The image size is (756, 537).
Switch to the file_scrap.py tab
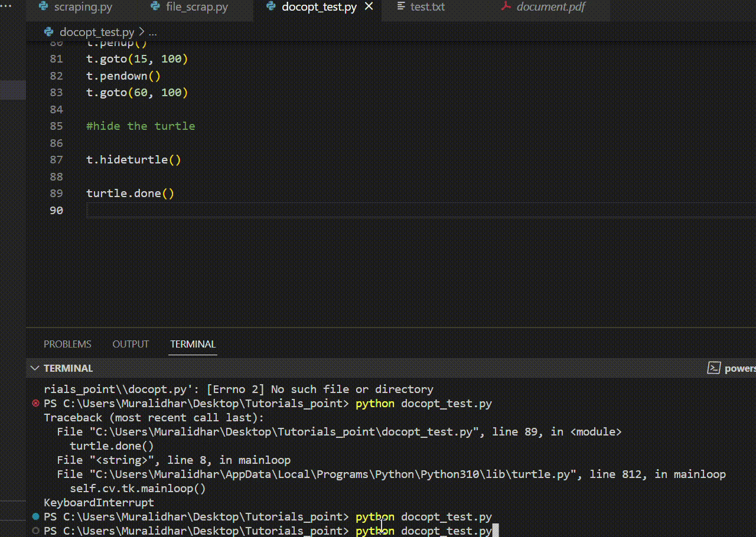(x=197, y=7)
